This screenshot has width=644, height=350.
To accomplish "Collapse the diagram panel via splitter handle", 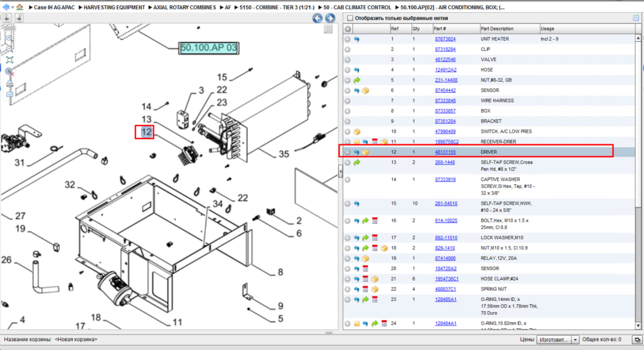I will pos(341,171).
